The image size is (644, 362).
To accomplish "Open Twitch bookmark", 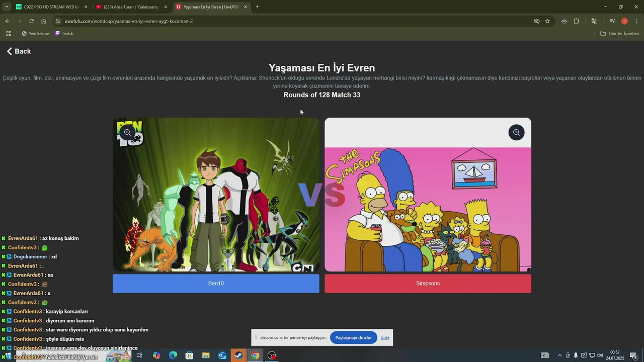I will pos(64,34).
